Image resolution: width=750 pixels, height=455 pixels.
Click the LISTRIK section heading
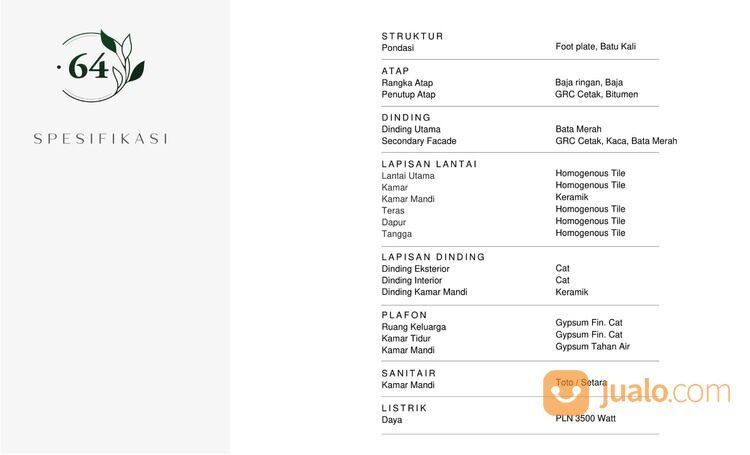tap(404, 408)
